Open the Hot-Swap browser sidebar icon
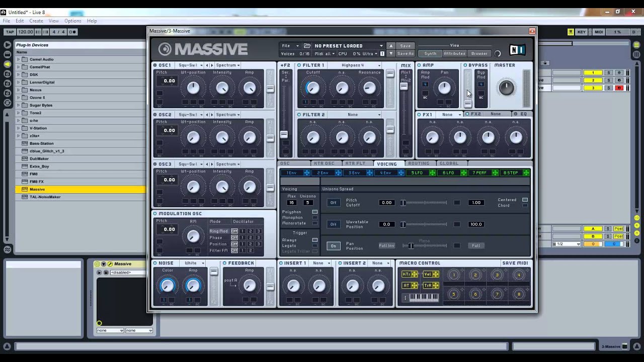This screenshot has height=362, width=644. (x=7, y=102)
